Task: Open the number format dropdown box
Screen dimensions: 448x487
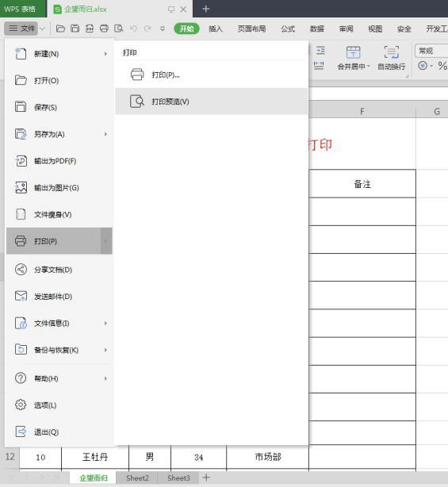Action: 431,51
